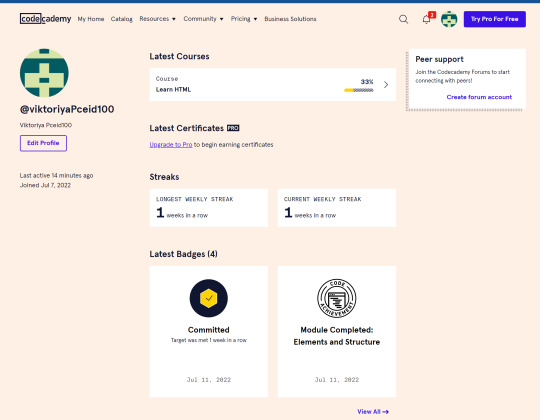Expand the Resources dropdown menu
The image size is (540, 420).
pos(157,19)
